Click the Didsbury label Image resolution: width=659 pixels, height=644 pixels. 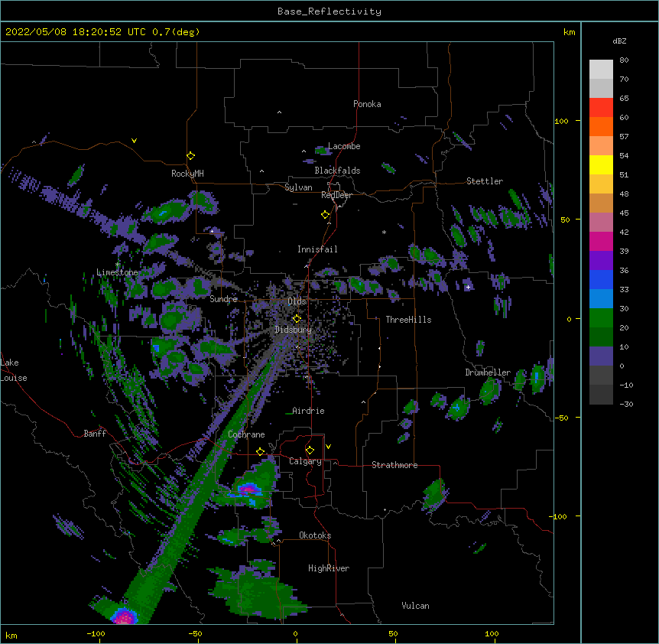point(293,330)
